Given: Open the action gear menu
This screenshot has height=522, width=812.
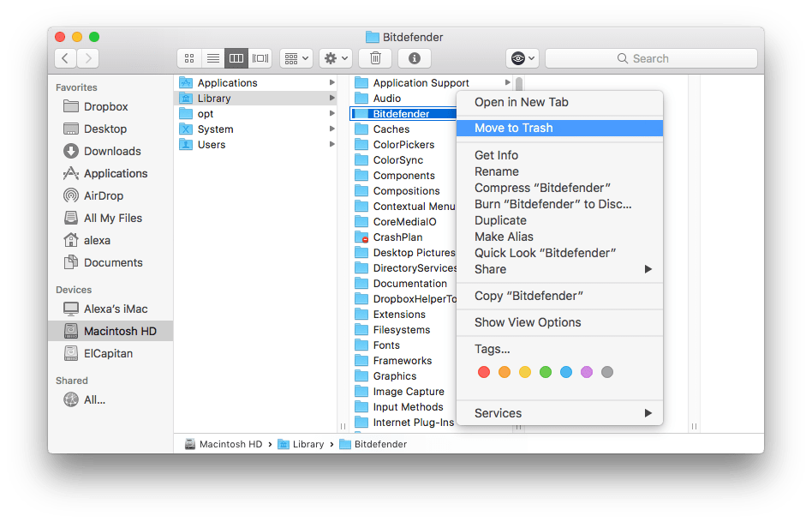Looking at the screenshot, I should tap(335, 57).
